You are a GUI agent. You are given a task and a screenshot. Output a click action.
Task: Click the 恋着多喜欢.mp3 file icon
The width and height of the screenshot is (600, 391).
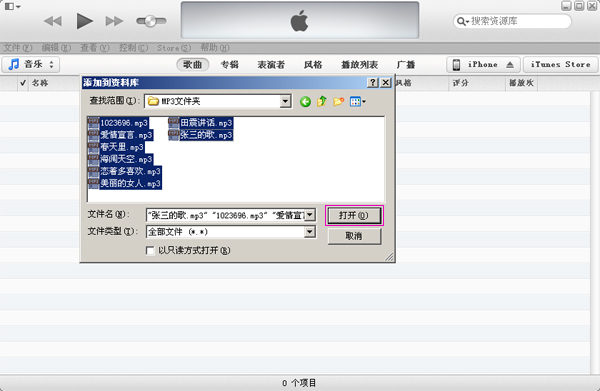tap(93, 171)
